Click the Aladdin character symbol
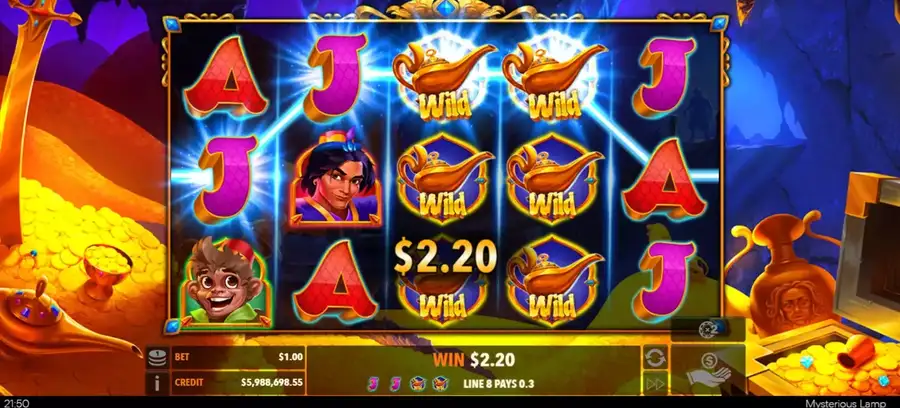 [336, 179]
